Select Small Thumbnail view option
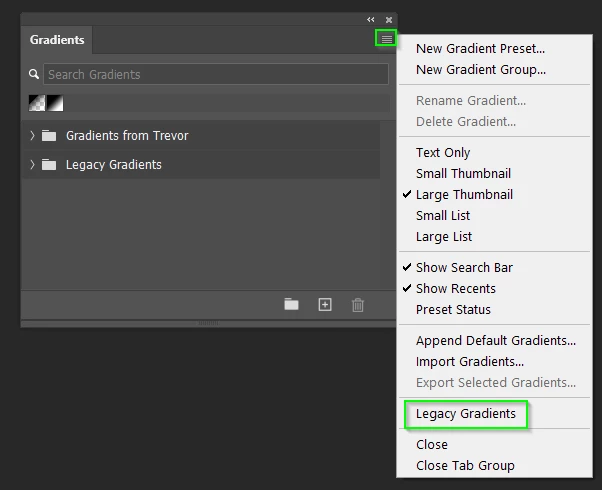602x490 pixels. click(463, 174)
